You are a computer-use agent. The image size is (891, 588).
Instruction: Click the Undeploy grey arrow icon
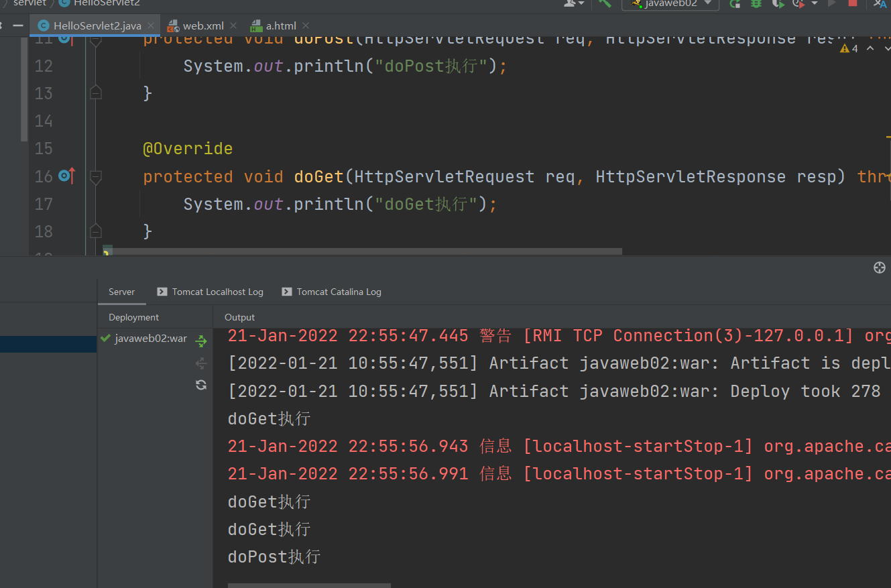click(200, 363)
